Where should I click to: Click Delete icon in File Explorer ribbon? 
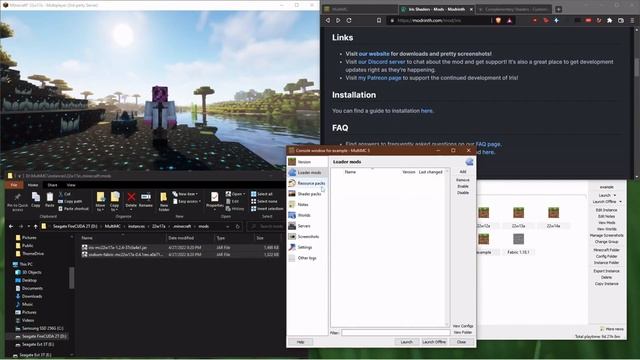[131, 200]
